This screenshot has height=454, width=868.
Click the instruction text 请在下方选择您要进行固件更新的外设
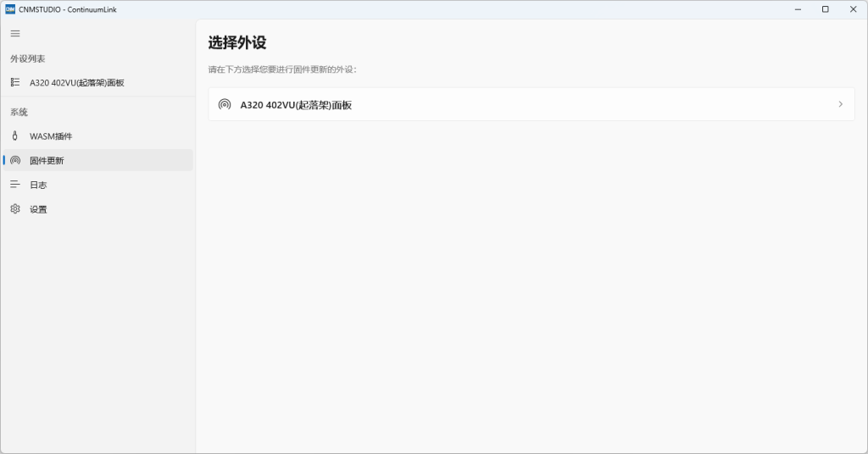282,69
